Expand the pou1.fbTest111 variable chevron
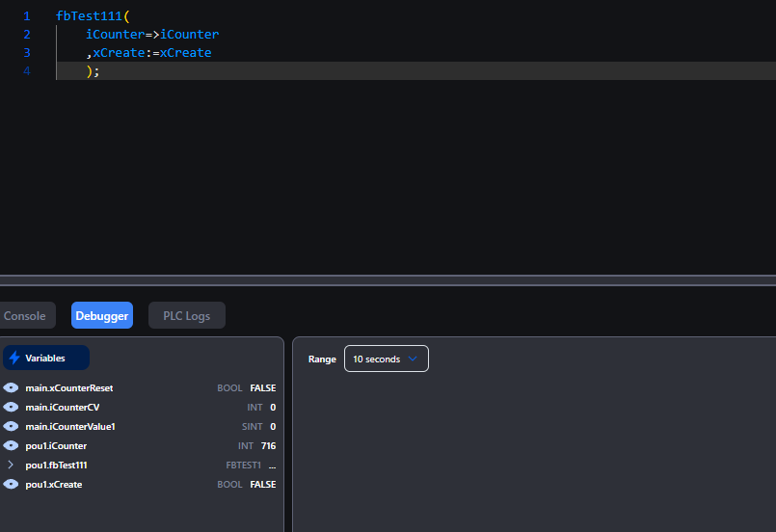Image resolution: width=776 pixels, height=532 pixels. [11, 465]
